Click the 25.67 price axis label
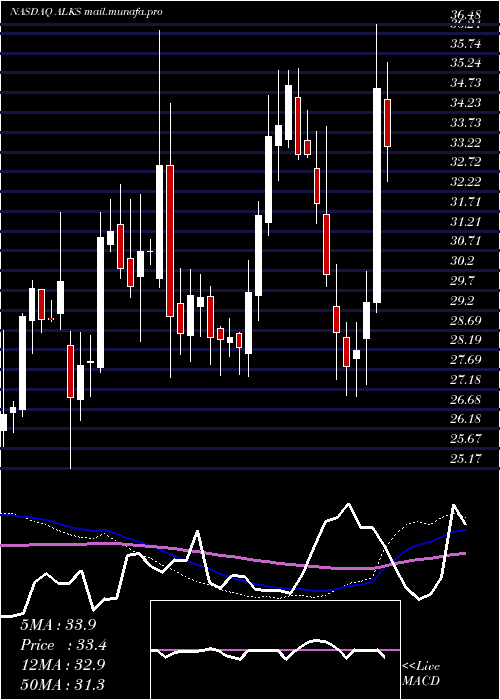The width and height of the screenshot is (500, 700). pyautogui.click(x=466, y=439)
